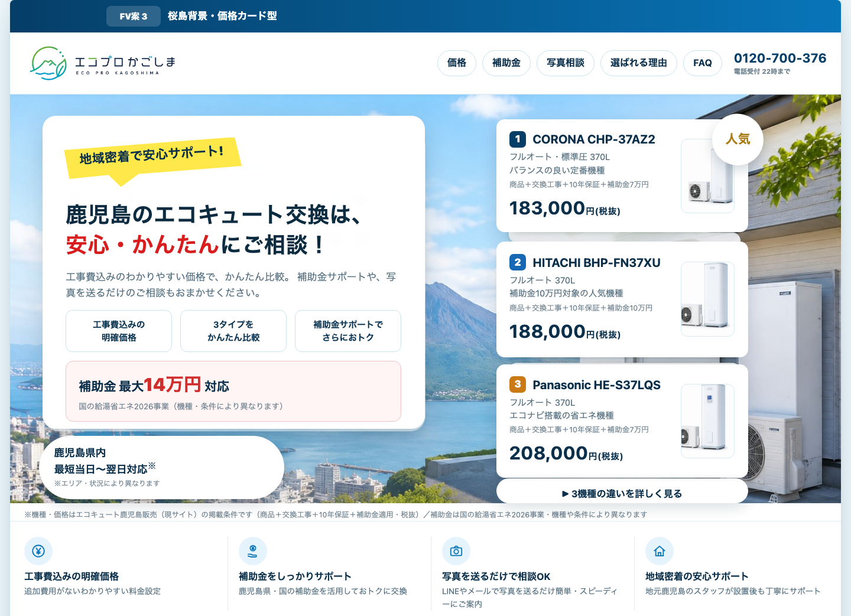Click the hand-coin icon above 補助金をしっかりサポート
This screenshot has height=616, width=851.
253,551
